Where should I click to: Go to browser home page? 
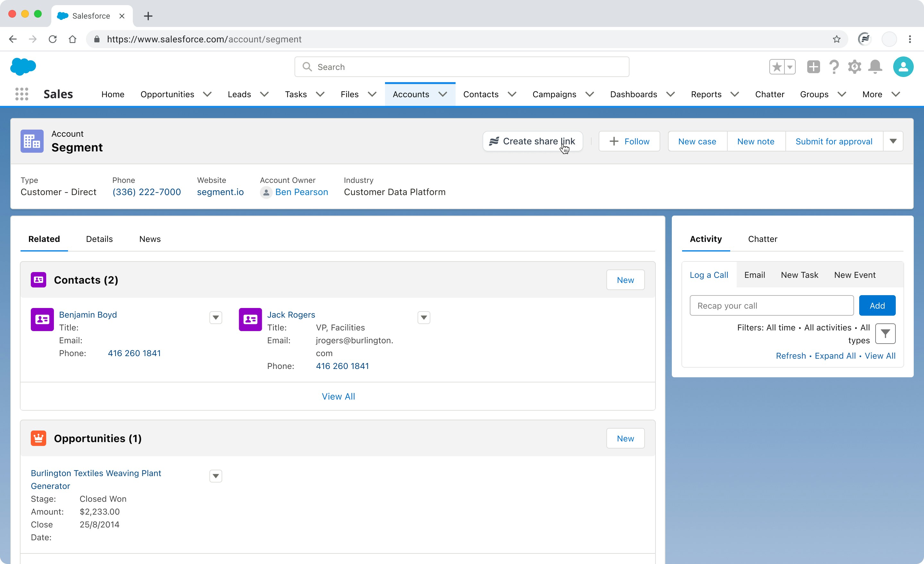[x=73, y=39]
